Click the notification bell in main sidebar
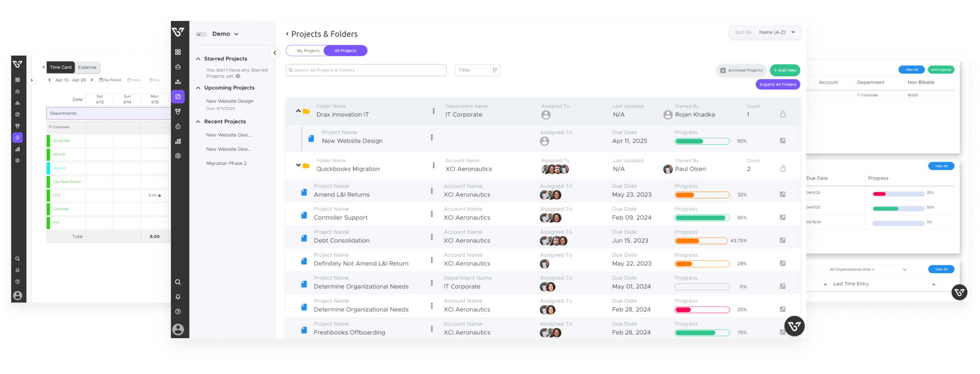980x374 pixels. coord(178,297)
